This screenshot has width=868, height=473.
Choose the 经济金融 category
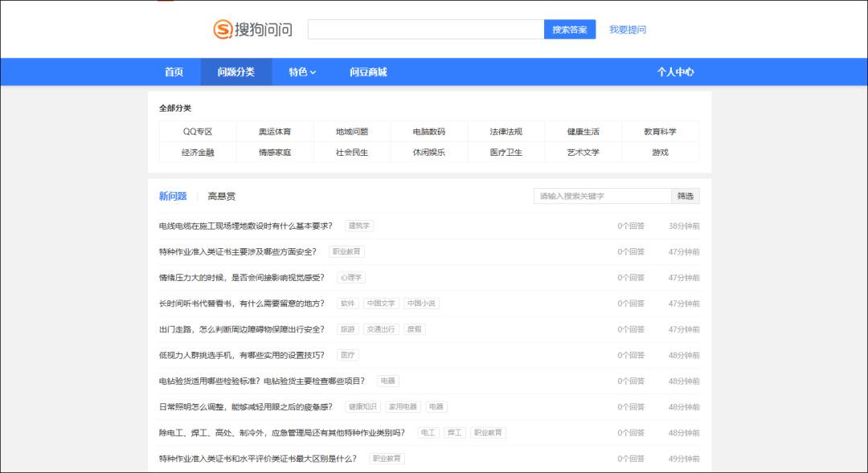tap(198, 152)
